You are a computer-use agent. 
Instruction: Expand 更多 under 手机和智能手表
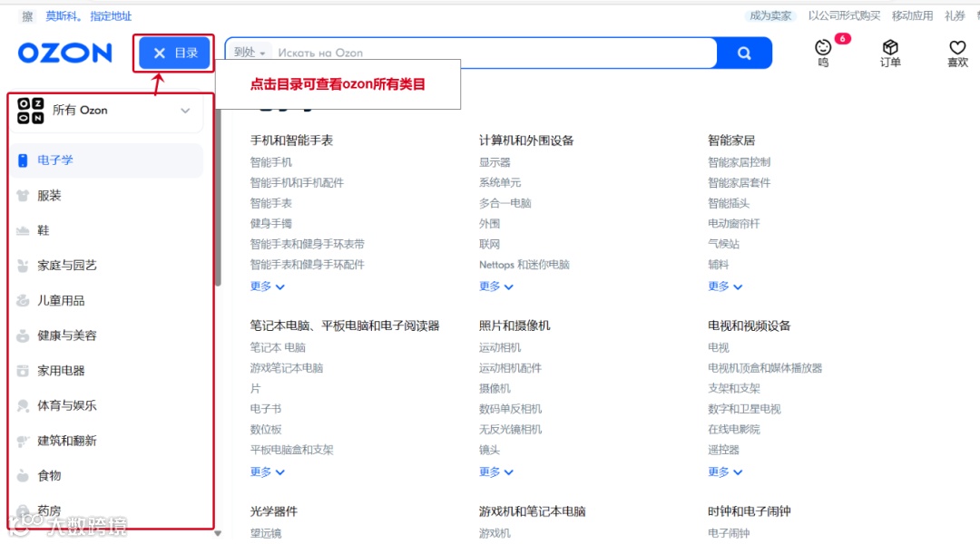point(267,286)
